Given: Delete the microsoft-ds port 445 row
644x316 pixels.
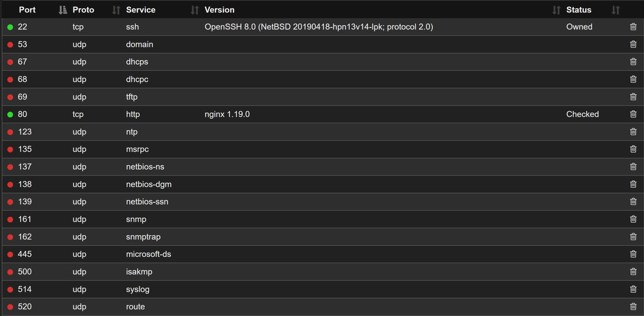Looking at the screenshot, I should click(x=633, y=254).
